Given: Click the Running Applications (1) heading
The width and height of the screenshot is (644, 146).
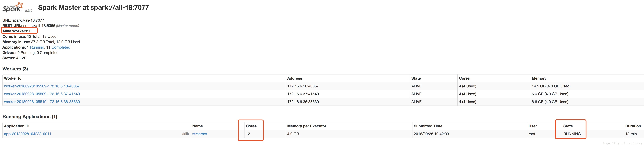Looking at the screenshot, I should pyautogui.click(x=30, y=117).
